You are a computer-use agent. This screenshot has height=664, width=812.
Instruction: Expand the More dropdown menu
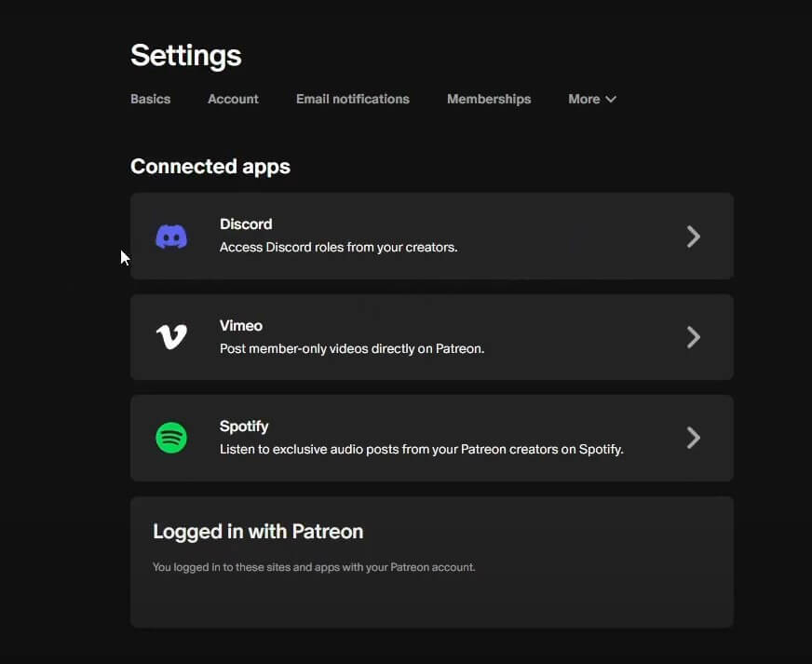(x=592, y=99)
